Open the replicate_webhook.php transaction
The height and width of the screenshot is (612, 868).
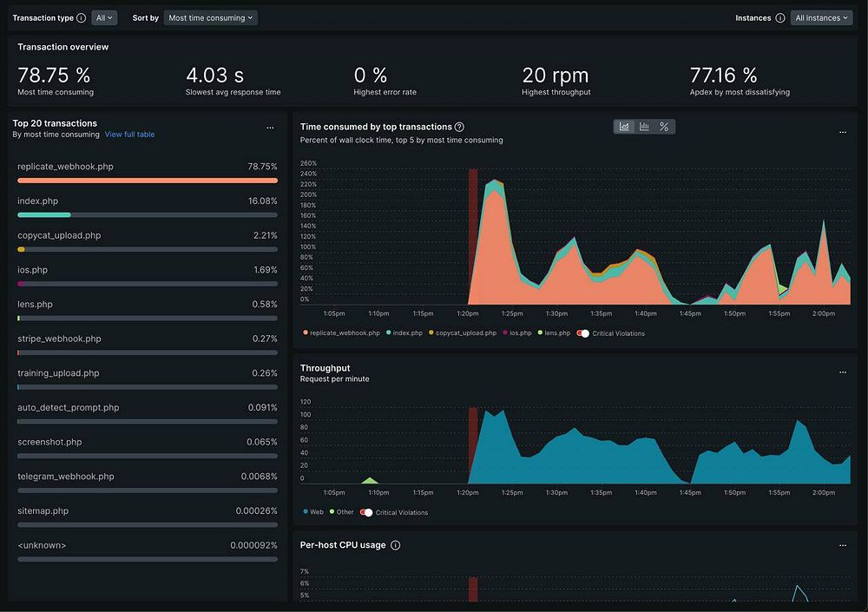point(65,167)
